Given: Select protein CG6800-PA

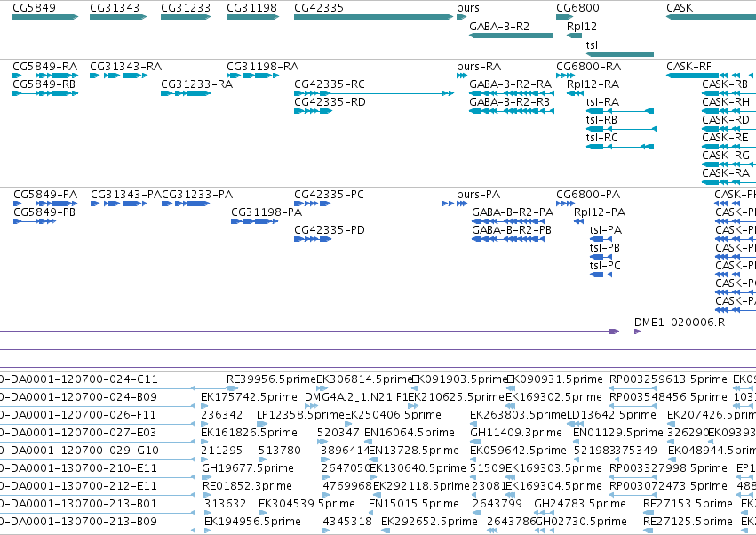Looking at the screenshot, I should tap(588, 195).
